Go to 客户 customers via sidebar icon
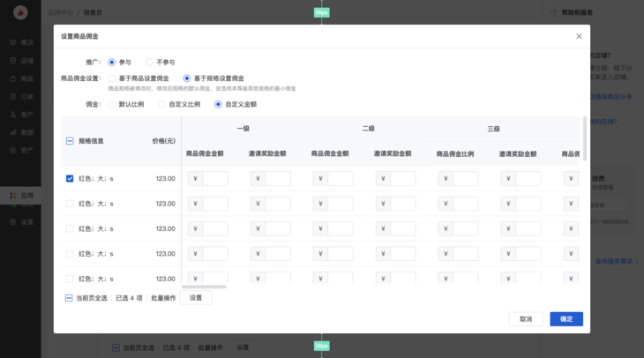 (13, 114)
